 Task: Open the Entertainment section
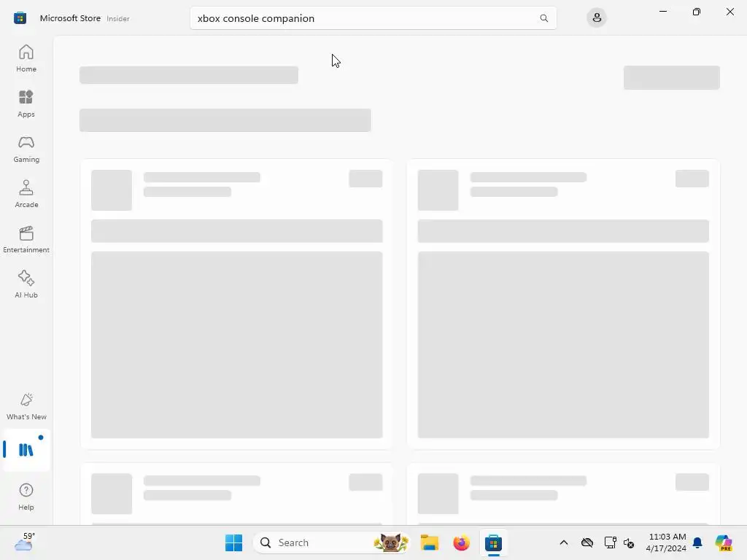tap(26, 239)
